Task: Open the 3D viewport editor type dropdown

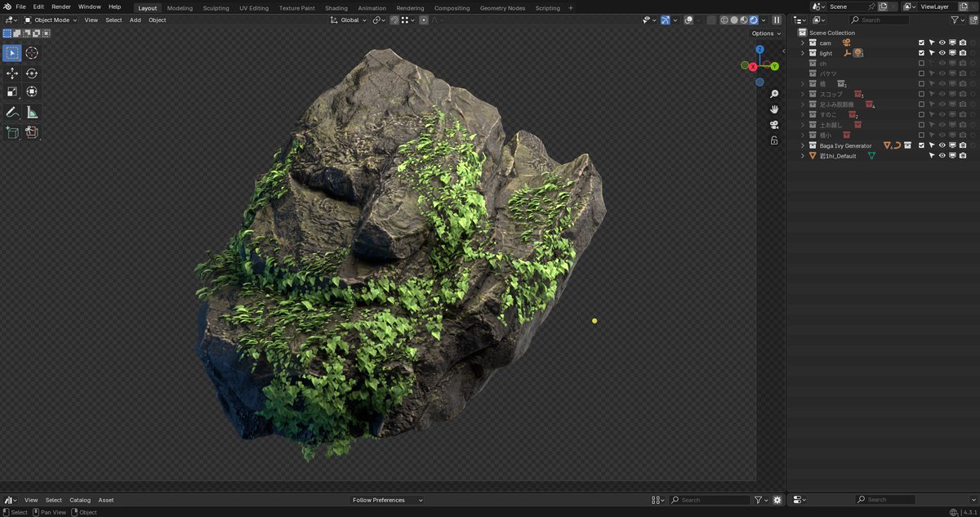Action: pyautogui.click(x=11, y=20)
